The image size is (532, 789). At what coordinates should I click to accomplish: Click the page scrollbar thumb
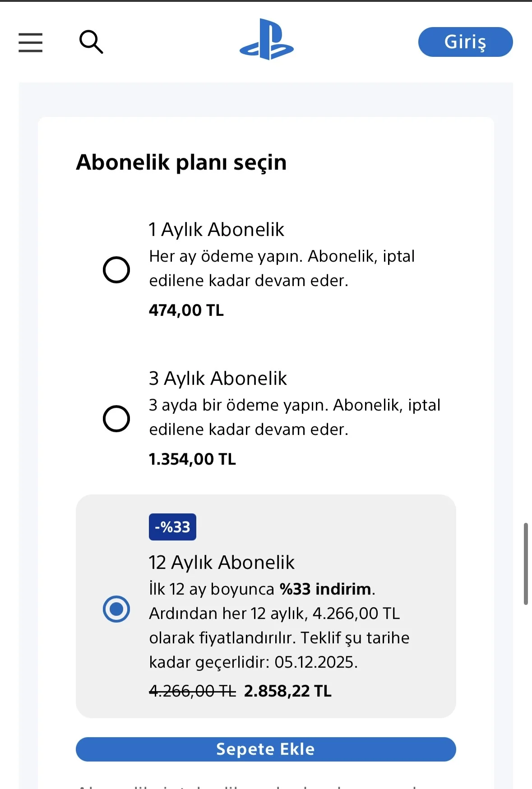(x=526, y=563)
